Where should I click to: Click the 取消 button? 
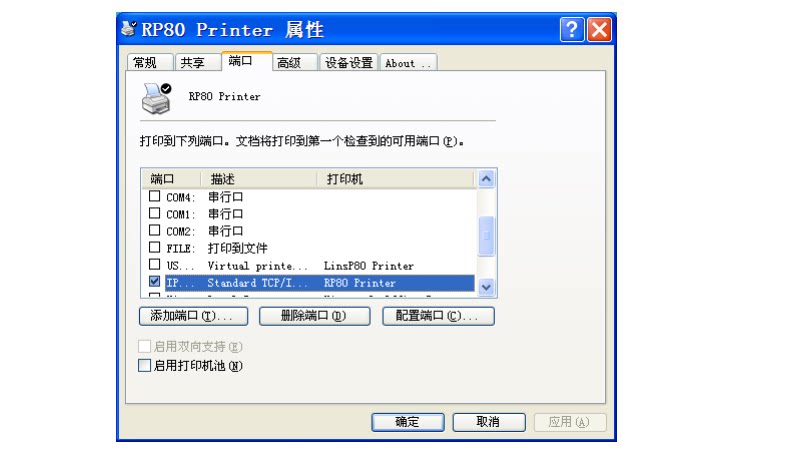489,422
